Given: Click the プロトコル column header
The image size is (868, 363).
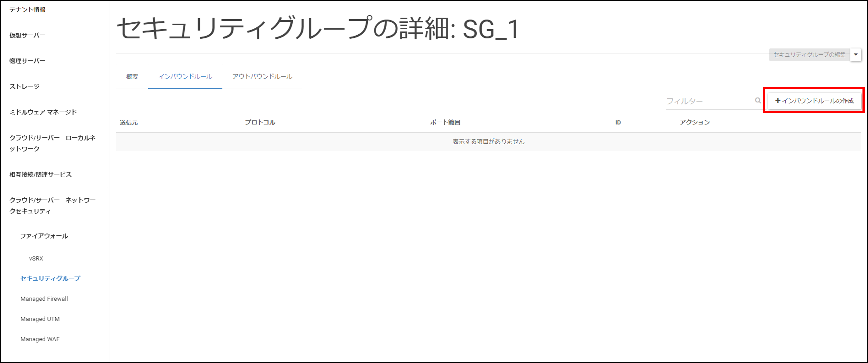Looking at the screenshot, I should coord(260,122).
